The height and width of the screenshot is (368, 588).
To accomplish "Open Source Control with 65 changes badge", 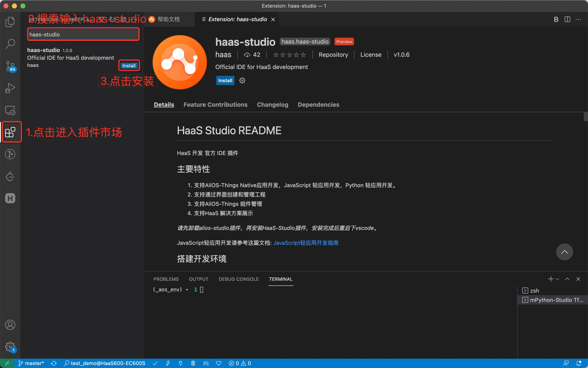I will click(10, 66).
